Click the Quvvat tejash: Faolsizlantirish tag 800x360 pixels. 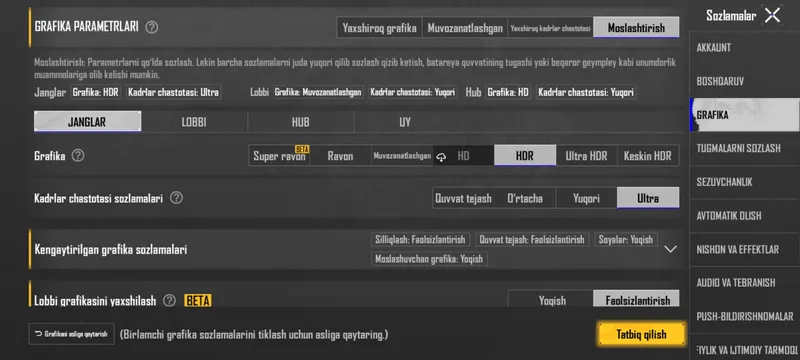point(532,239)
